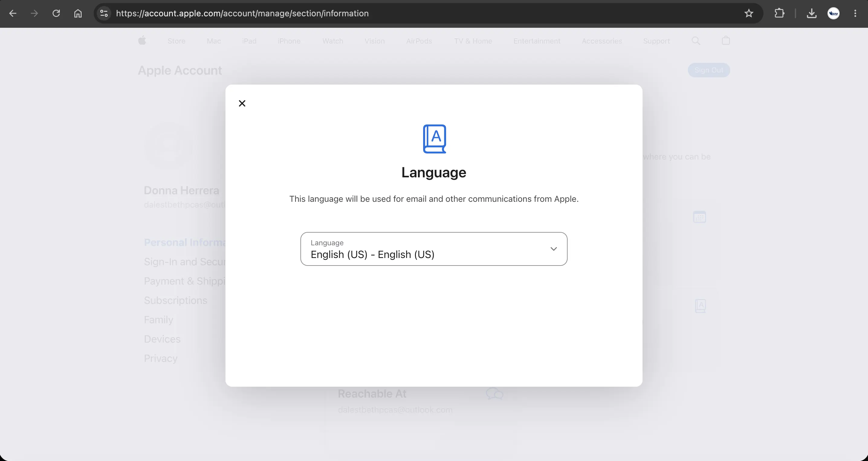868x461 pixels.
Task: Click the address bar URL
Action: tap(242, 14)
